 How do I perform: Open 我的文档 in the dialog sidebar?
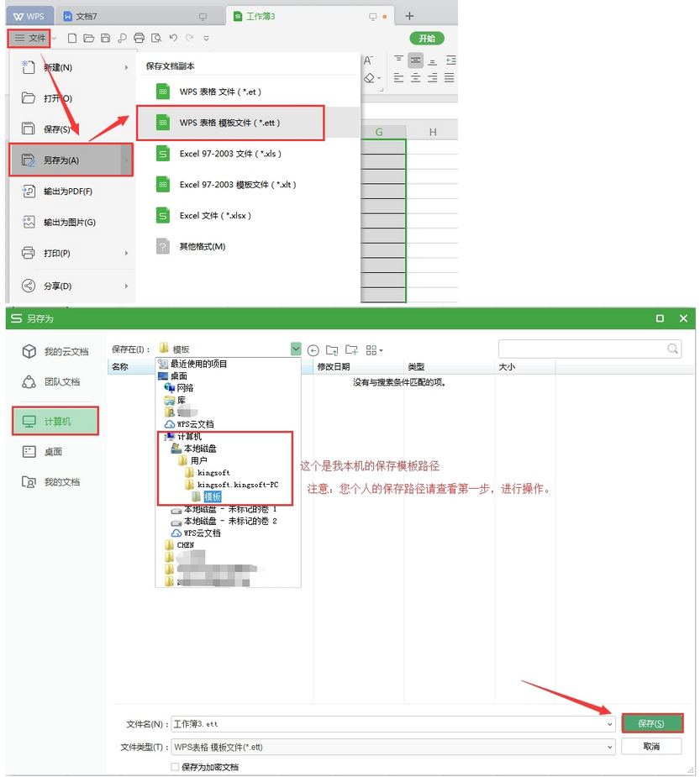point(51,481)
